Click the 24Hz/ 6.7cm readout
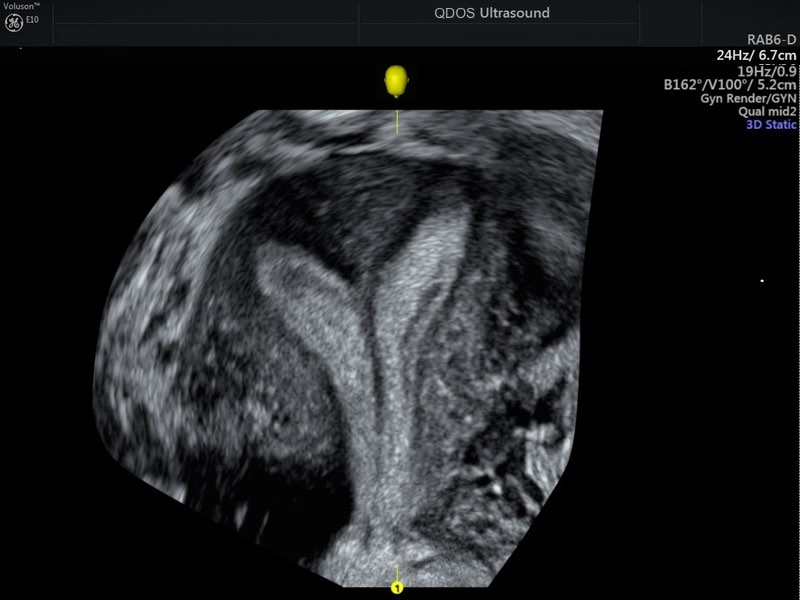800x600 pixels. click(756, 56)
